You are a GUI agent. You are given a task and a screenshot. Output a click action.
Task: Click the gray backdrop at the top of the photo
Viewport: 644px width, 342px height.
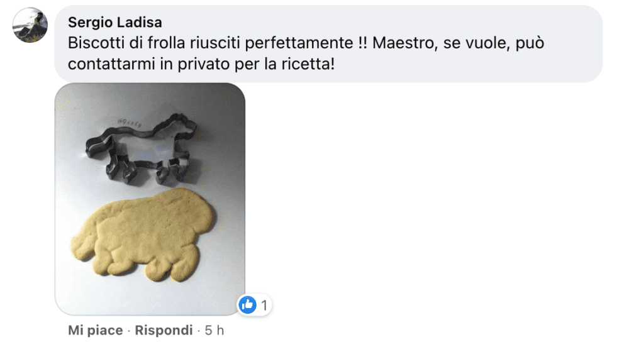[x=150, y=97]
